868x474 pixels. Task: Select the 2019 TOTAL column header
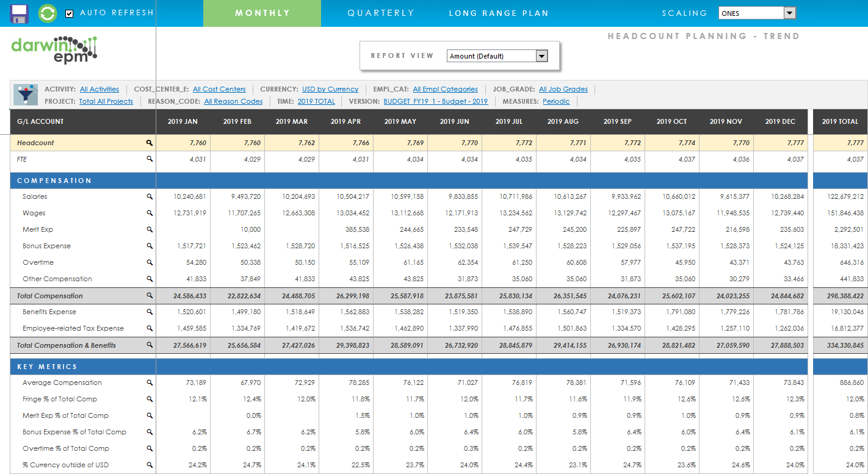840,121
